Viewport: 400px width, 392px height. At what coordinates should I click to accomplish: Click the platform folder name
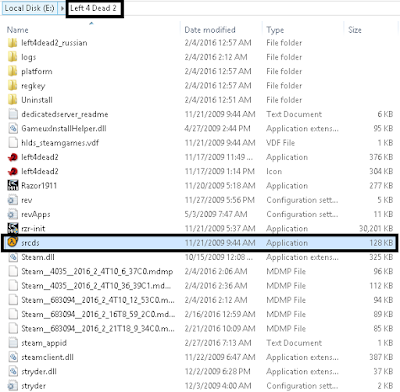[37, 71]
